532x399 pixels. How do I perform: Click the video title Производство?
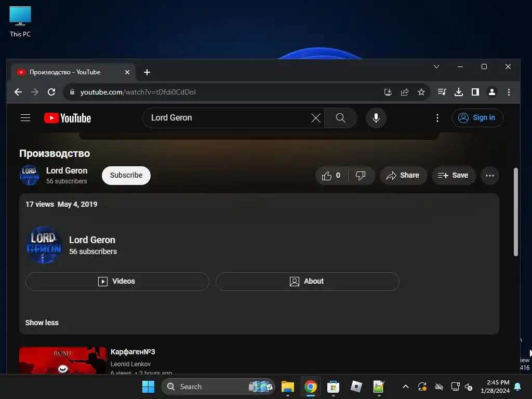point(55,153)
